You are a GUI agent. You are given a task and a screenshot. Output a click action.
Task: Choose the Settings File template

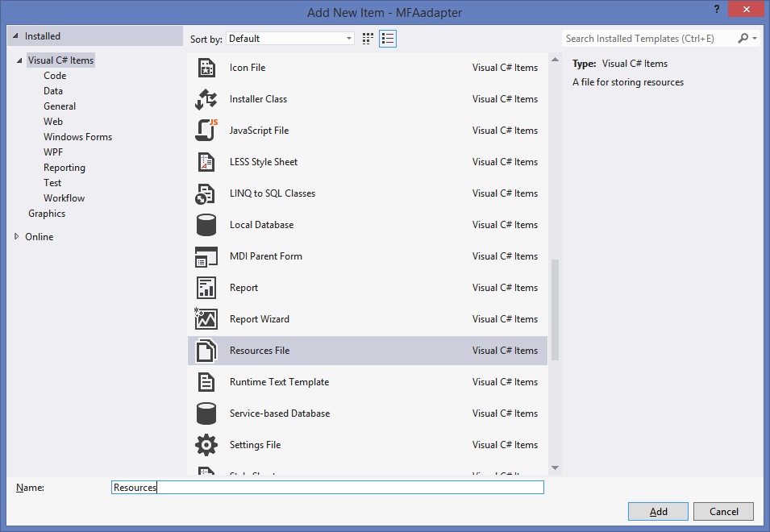click(x=254, y=444)
